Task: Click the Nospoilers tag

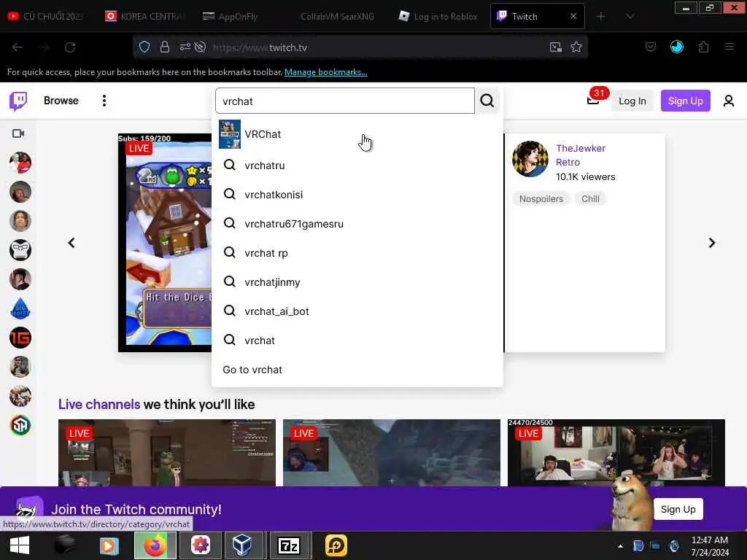Action: click(541, 198)
